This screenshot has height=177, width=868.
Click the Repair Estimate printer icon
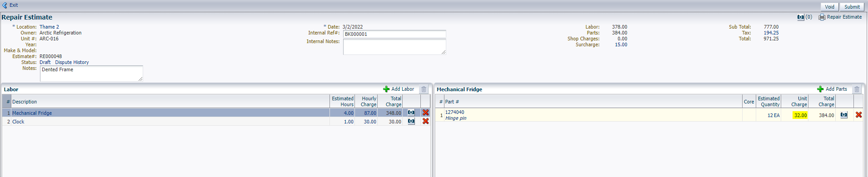point(822,17)
